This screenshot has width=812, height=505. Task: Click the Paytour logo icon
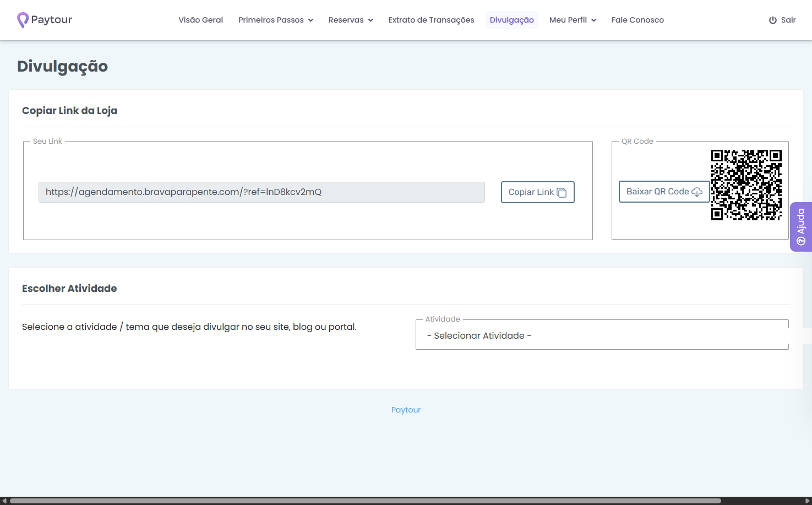[x=23, y=20]
